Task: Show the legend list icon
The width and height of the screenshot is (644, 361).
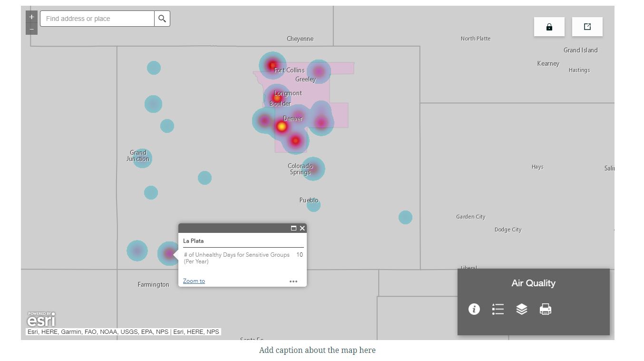Action: 498,309
